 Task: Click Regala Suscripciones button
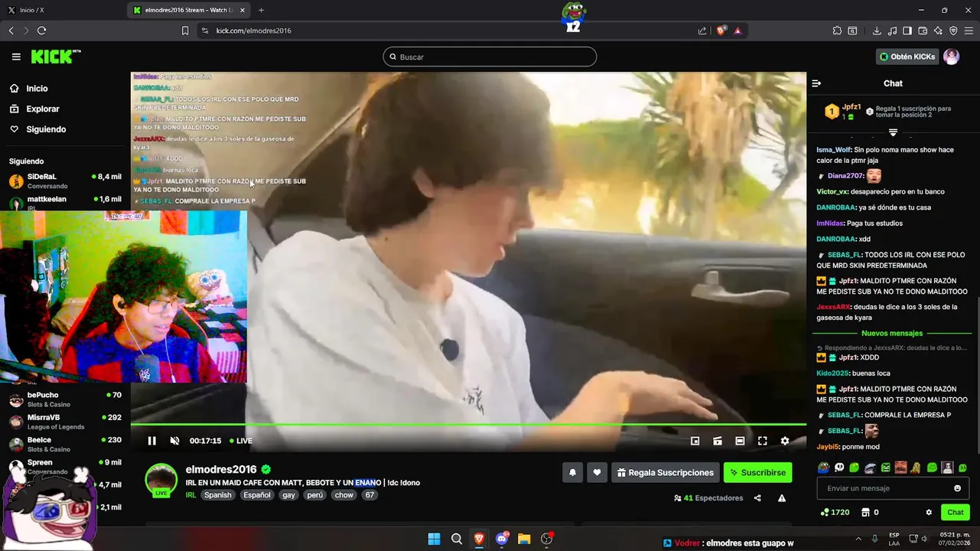664,473
